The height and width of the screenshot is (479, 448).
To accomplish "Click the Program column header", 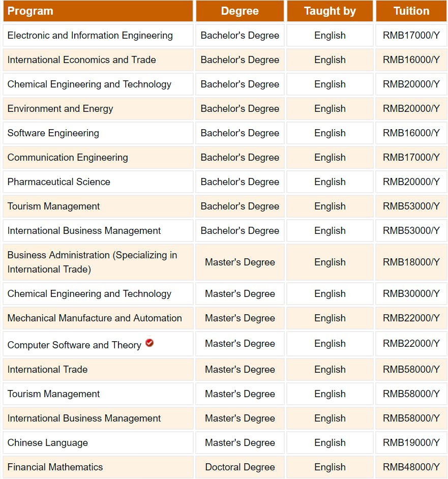I will 31,11.
